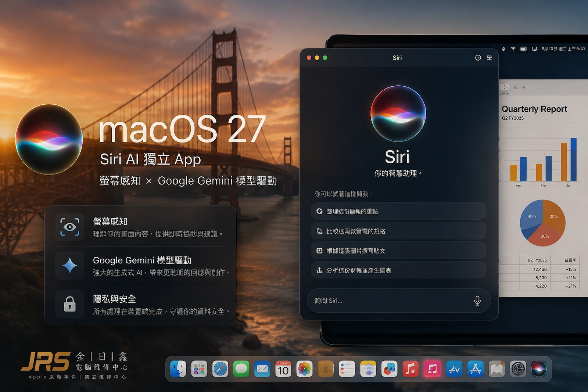The width and height of the screenshot is (588, 392).
Task: Launch Siri from the dock
Action: pyautogui.click(x=539, y=369)
